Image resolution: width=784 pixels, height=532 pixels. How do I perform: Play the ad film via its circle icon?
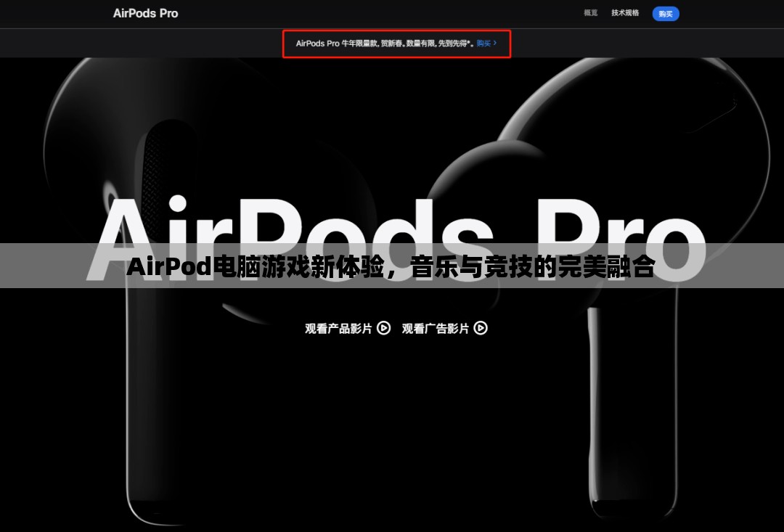[x=481, y=328]
